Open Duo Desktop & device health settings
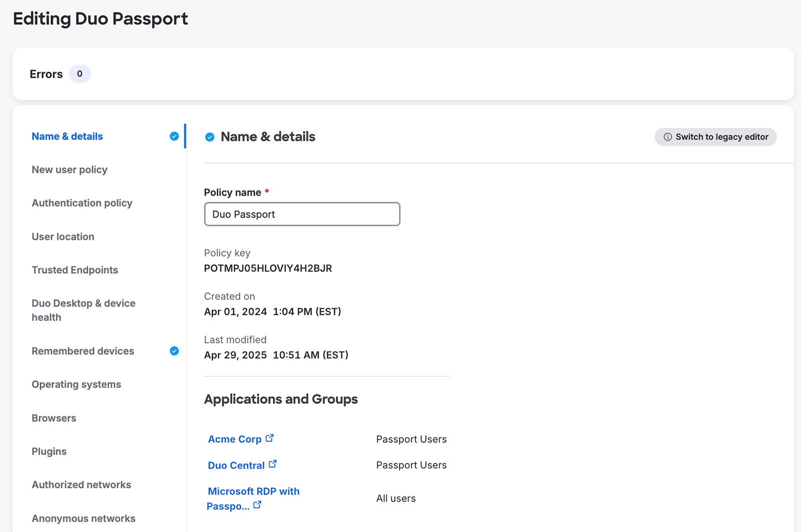Image resolution: width=801 pixels, height=532 pixels. click(x=83, y=310)
